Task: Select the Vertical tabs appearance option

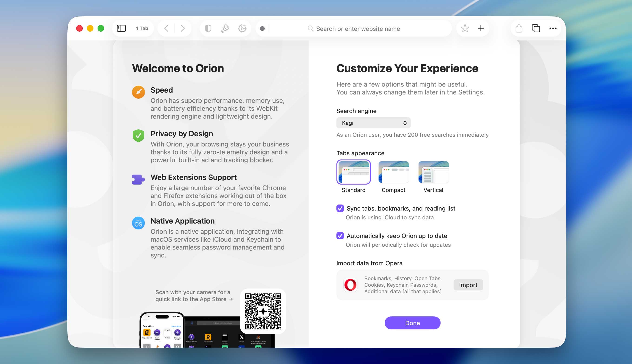Action: coord(433,172)
